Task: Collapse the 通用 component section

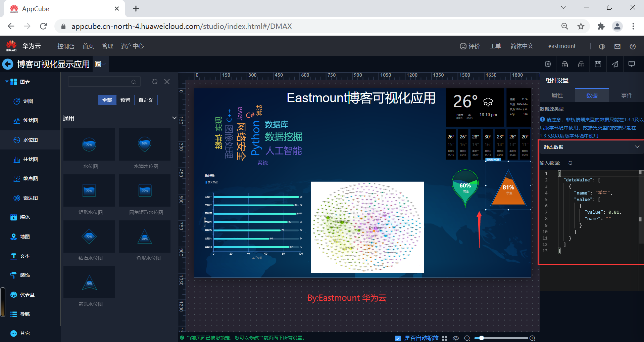Action: pos(174,118)
